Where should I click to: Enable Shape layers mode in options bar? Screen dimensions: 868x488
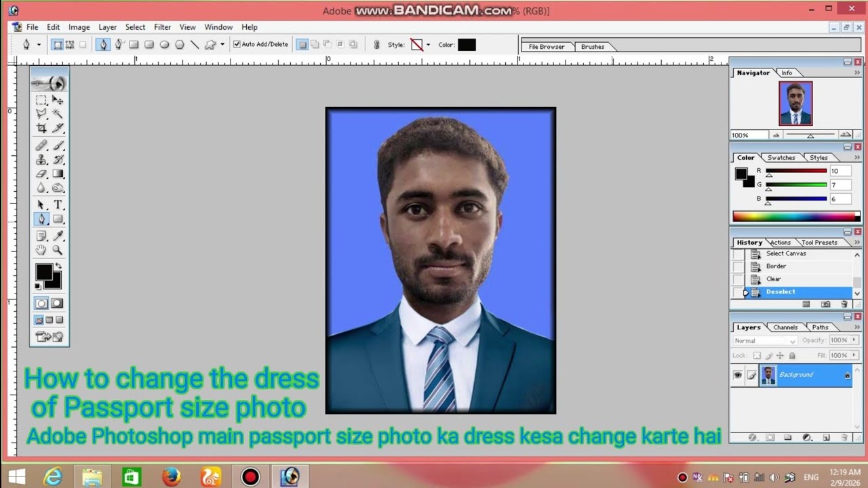click(x=58, y=45)
